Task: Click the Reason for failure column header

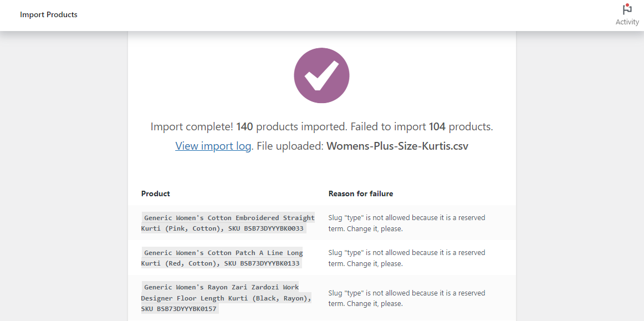Action: pyautogui.click(x=361, y=193)
